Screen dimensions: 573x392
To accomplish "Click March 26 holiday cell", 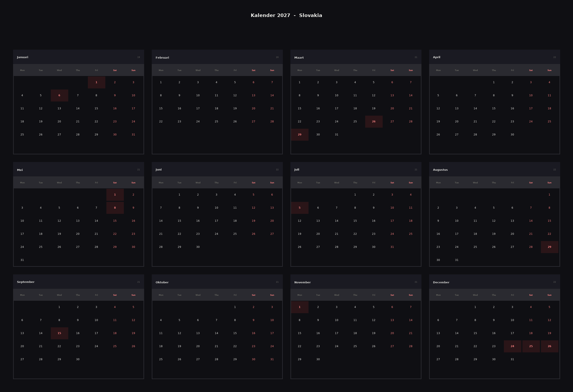I will [374, 121].
